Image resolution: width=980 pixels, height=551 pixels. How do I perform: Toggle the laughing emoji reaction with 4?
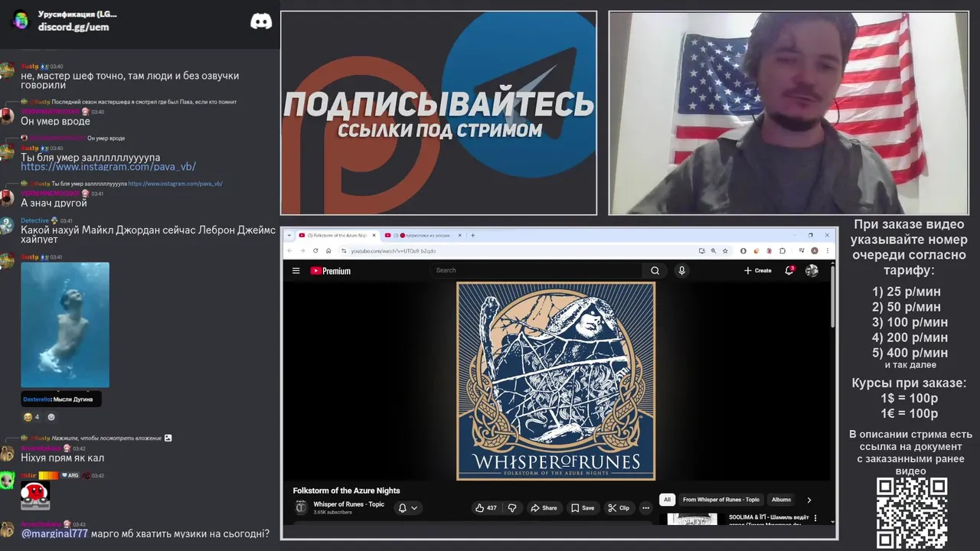[31, 417]
